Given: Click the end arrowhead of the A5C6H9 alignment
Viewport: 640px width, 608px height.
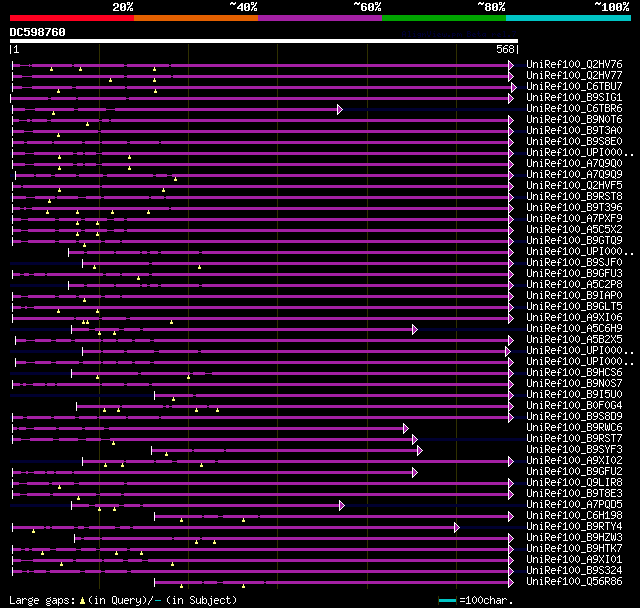Looking at the screenshot, I should click(x=415, y=329).
